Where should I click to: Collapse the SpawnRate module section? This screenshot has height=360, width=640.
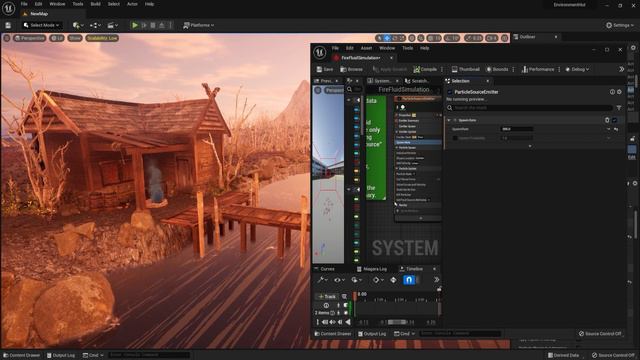449,120
